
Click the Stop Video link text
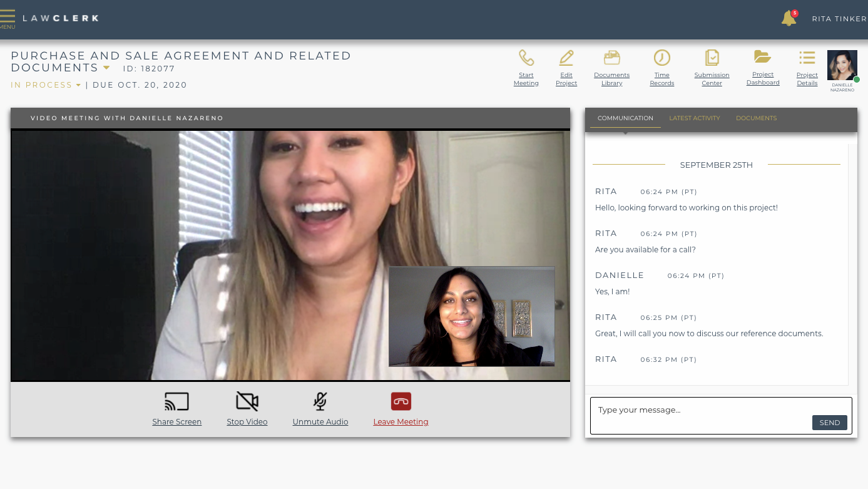click(247, 422)
